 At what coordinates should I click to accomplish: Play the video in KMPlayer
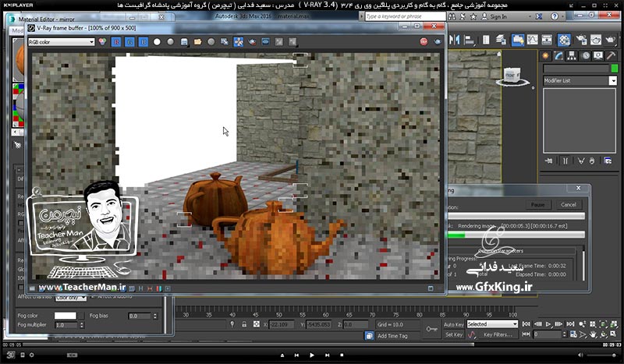tap(311, 355)
